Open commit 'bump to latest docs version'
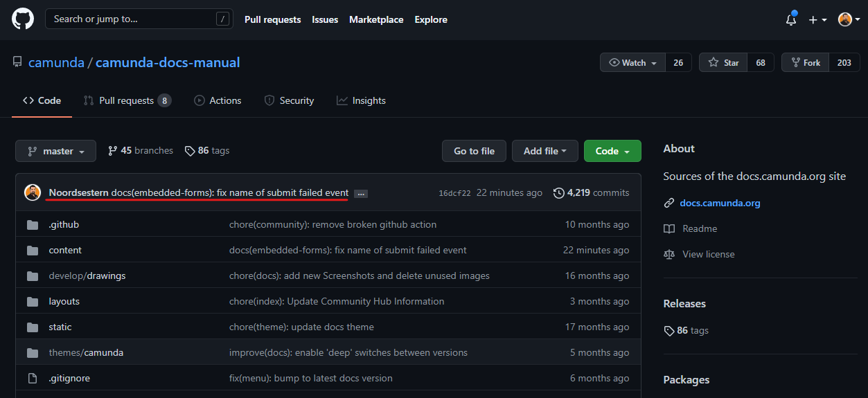Viewport: 868px width, 398px height. tap(311, 378)
